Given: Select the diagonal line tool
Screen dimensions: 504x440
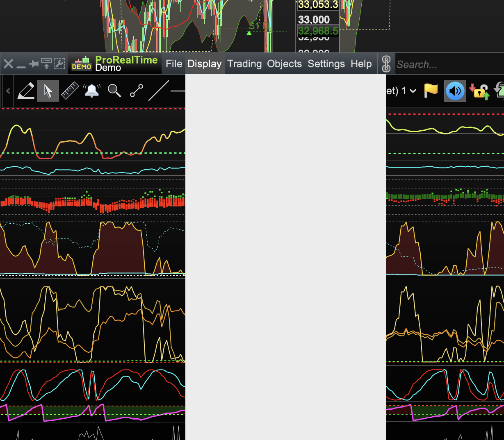Looking at the screenshot, I should pyautogui.click(x=158, y=91).
